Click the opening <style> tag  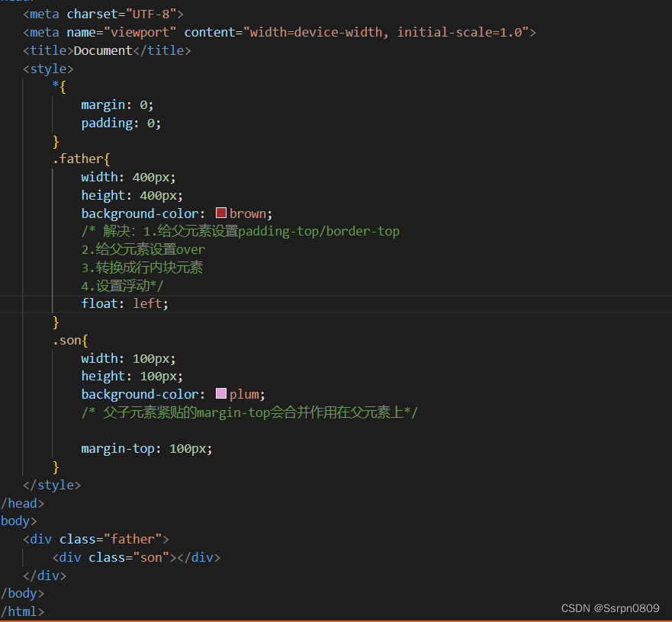[x=48, y=69]
